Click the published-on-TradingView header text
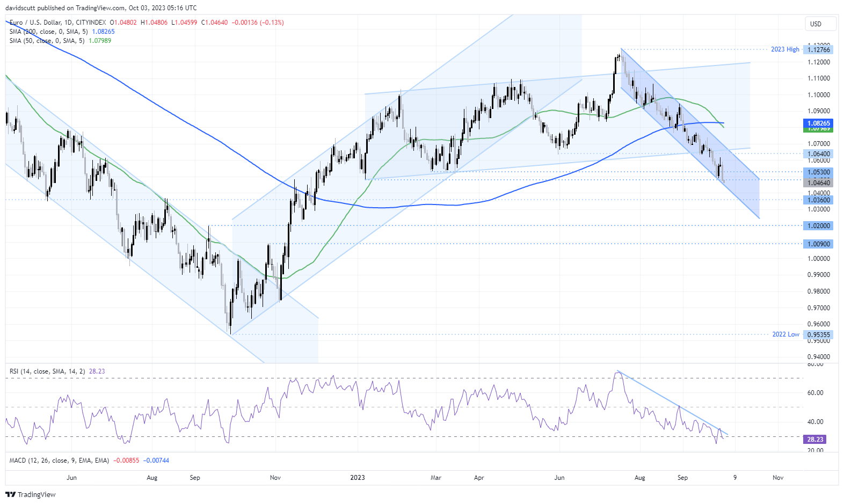844x504 pixels. click(101, 8)
